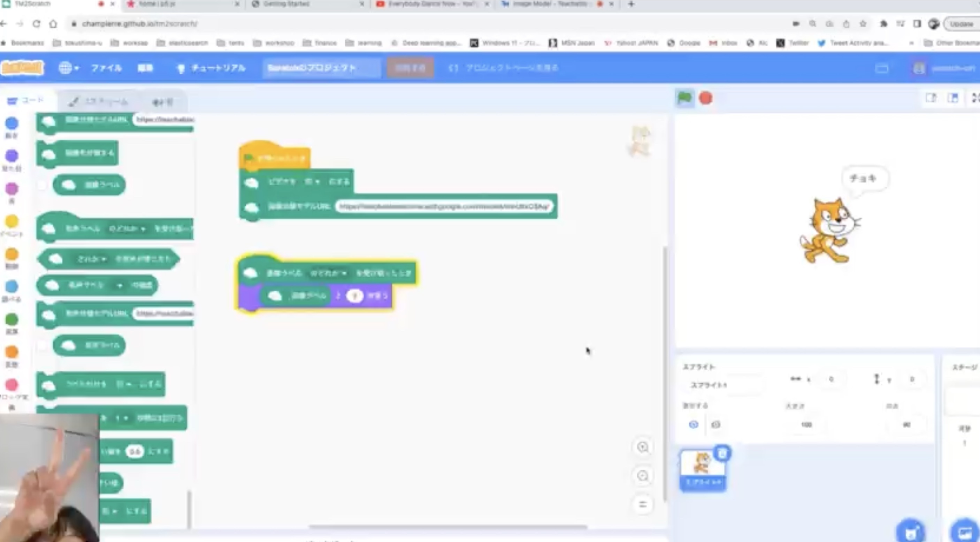Image resolution: width=980 pixels, height=542 pixels.
Task: Open the Yahoo! JAPAN bookmark
Action: pyautogui.click(x=631, y=43)
